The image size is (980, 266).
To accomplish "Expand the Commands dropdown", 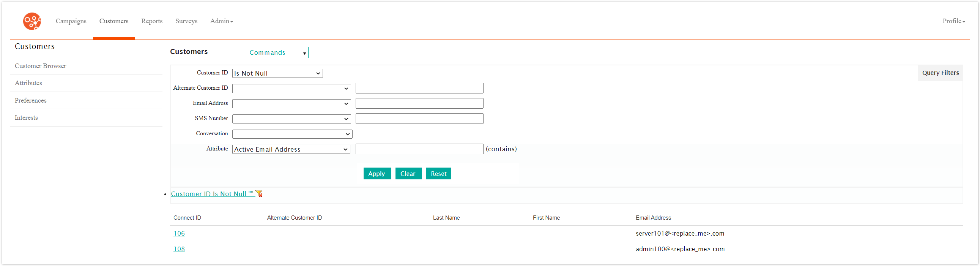I will click(270, 52).
